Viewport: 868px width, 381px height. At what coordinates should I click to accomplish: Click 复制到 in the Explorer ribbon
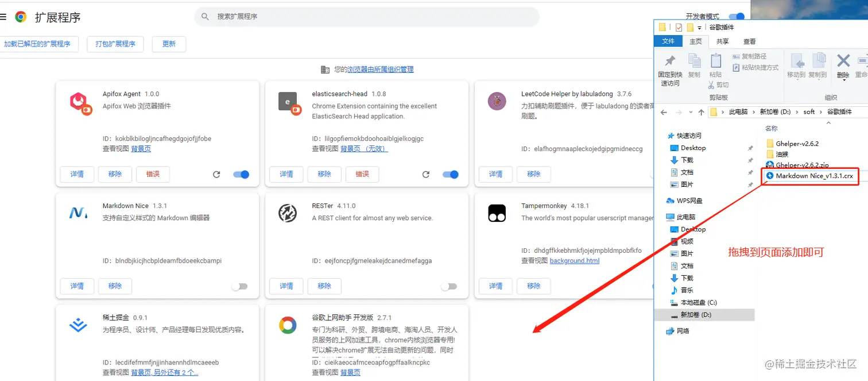point(817,66)
